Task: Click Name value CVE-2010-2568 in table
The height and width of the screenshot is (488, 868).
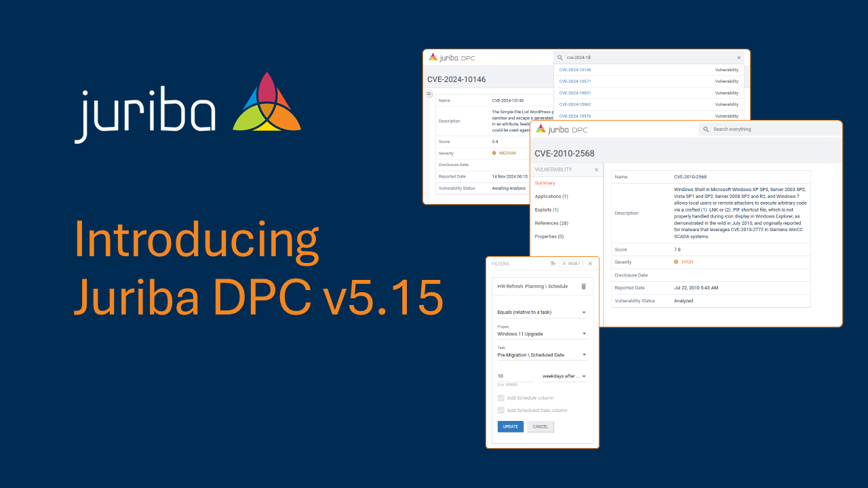Action: pyautogui.click(x=690, y=177)
